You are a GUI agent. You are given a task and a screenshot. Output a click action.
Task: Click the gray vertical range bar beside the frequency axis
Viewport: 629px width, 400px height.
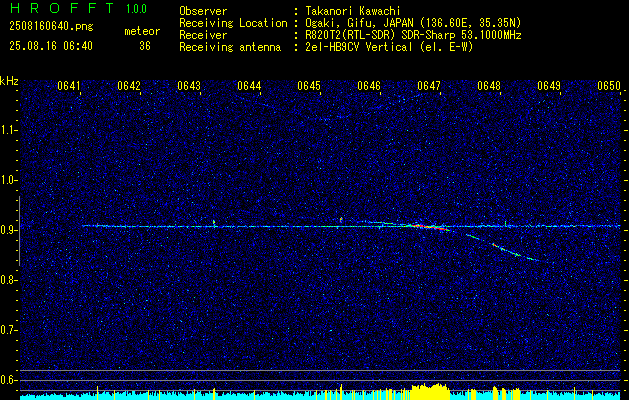[x=19, y=231]
